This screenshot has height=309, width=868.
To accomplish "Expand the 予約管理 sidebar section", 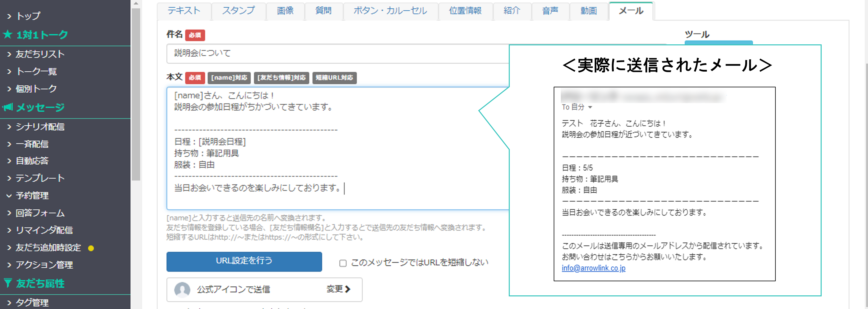I will pyautogui.click(x=32, y=195).
